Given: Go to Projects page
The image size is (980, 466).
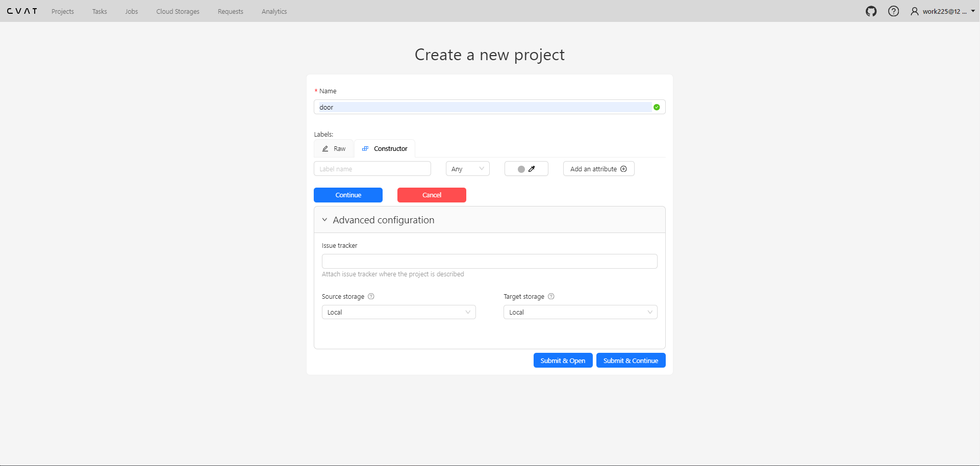Looking at the screenshot, I should 63,11.
